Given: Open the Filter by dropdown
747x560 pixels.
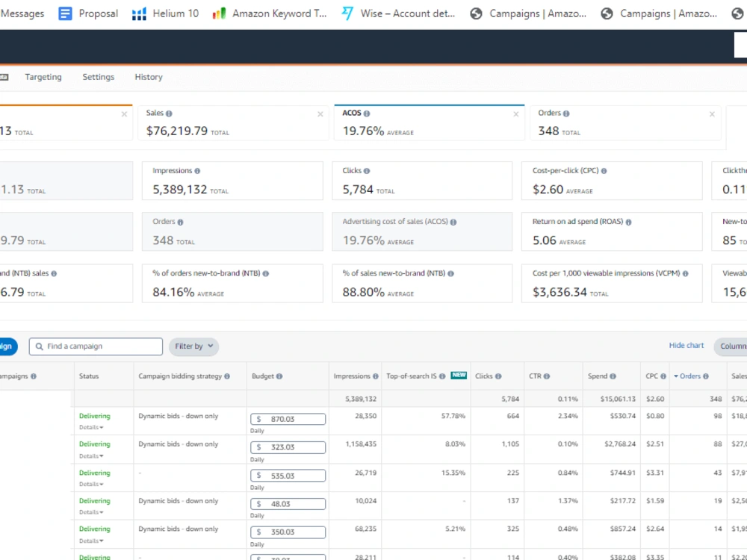Looking at the screenshot, I should (194, 346).
